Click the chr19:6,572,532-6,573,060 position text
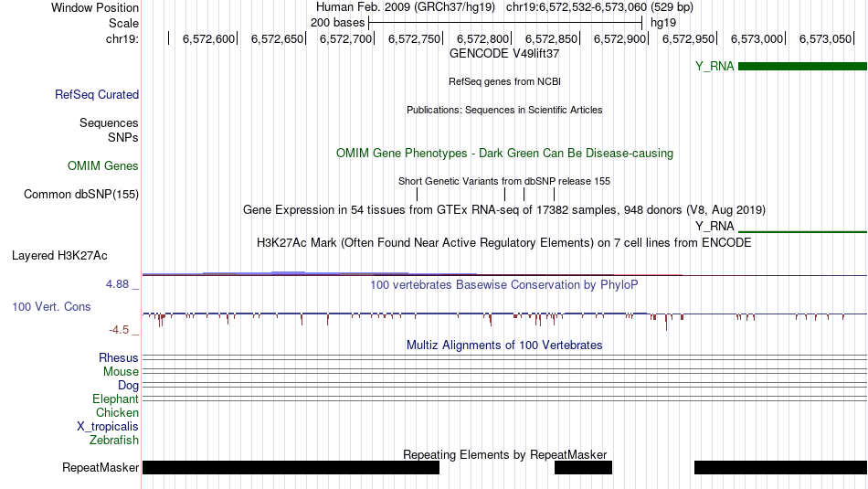 point(599,7)
